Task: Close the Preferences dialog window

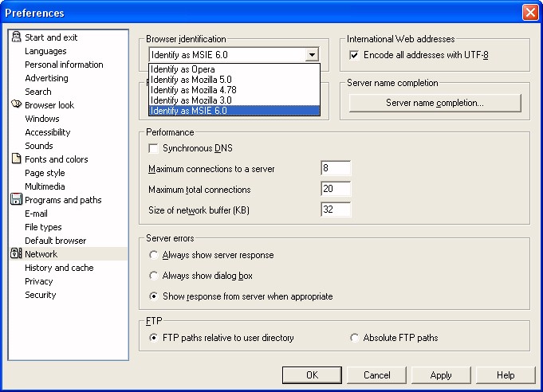Action: tap(529, 13)
